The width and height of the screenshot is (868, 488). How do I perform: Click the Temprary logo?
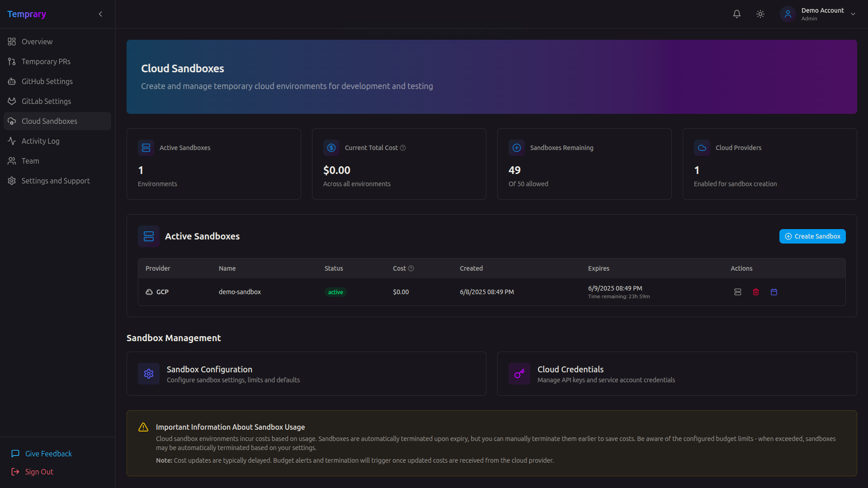[x=27, y=14]
